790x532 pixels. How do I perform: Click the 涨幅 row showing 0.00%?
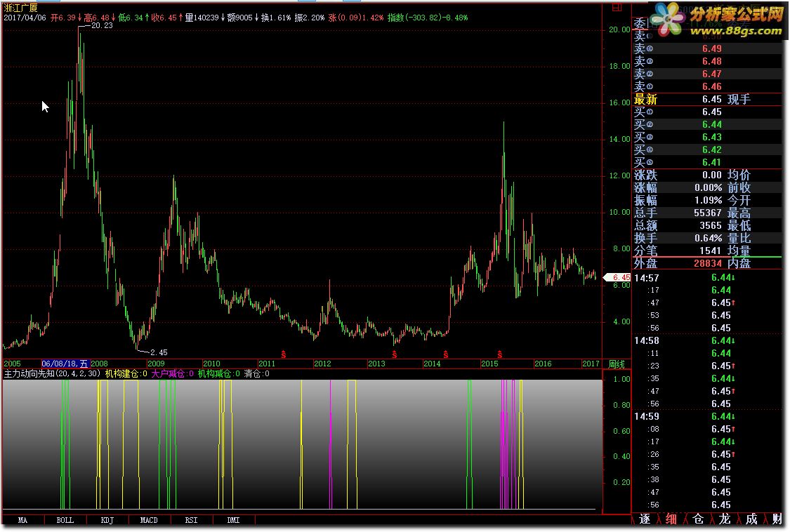[x=708, y=187]
